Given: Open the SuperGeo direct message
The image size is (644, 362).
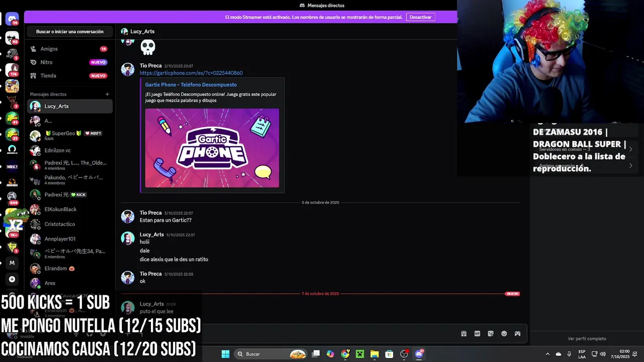Looking at the screenshot, I should pyautogui.click(x=69, y=136).
